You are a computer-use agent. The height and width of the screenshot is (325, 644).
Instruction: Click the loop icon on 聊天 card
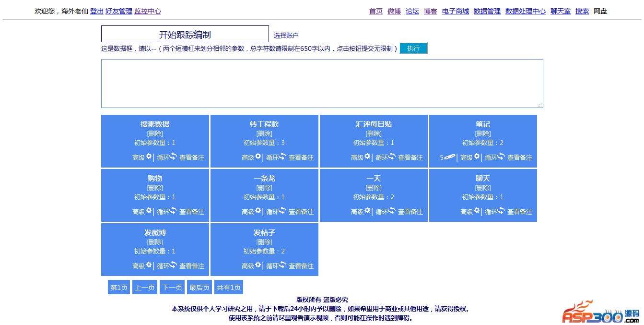502,211
